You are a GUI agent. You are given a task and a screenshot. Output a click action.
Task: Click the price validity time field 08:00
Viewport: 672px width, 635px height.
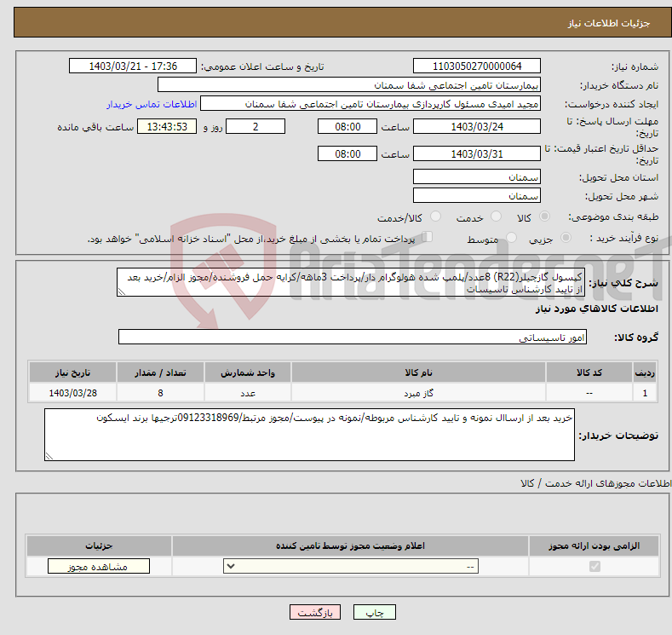(347, 154)
